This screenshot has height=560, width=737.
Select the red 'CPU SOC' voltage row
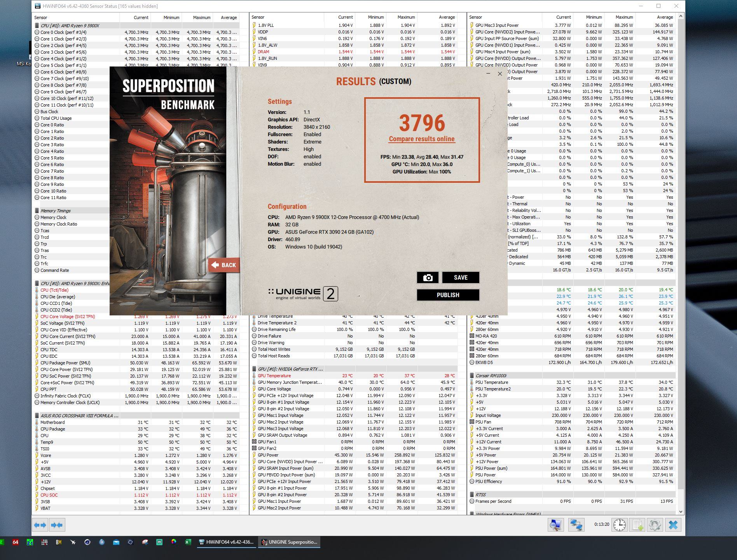[136, 495]
